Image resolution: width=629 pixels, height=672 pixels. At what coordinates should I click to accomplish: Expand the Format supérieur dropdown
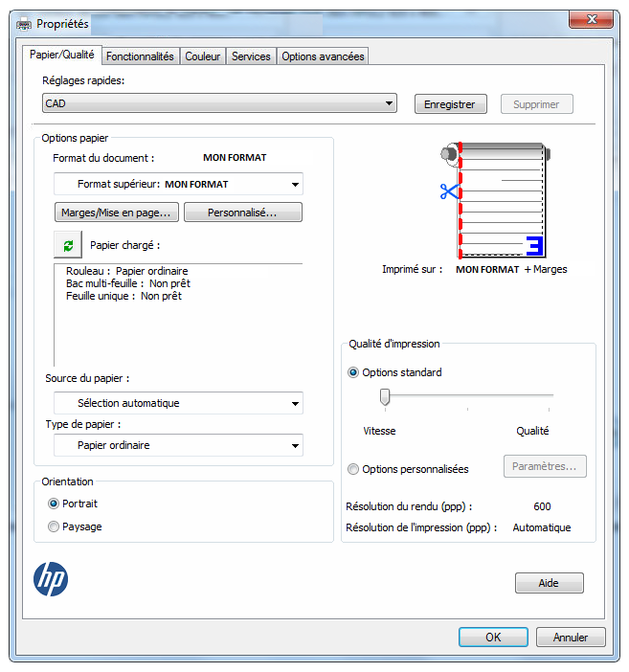tap(178, 184)
